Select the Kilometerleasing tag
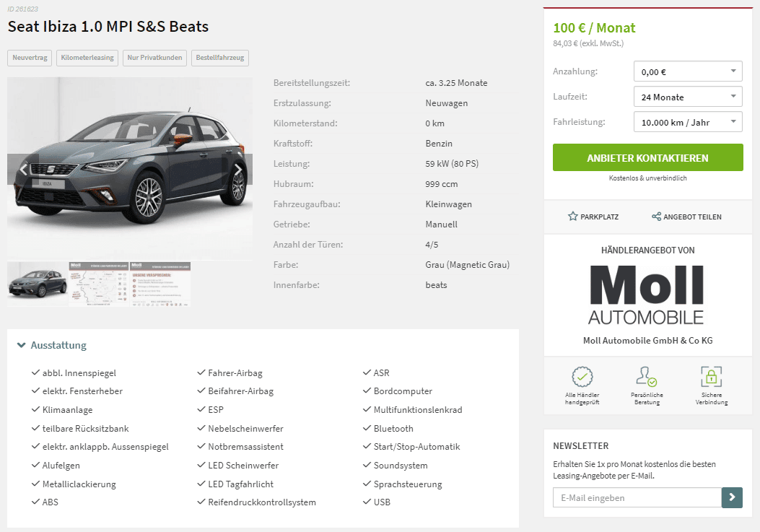 (87, 58)
